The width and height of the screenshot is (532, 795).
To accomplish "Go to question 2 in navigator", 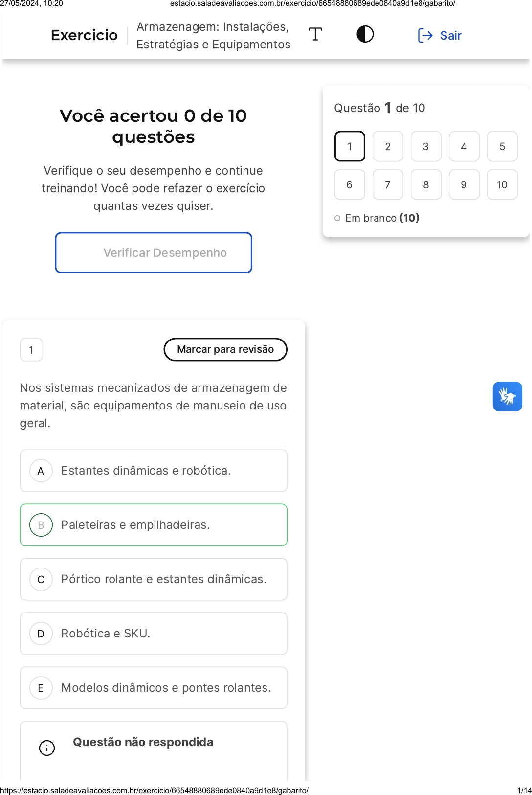I will pyautogui.click(x=388, y=146).
